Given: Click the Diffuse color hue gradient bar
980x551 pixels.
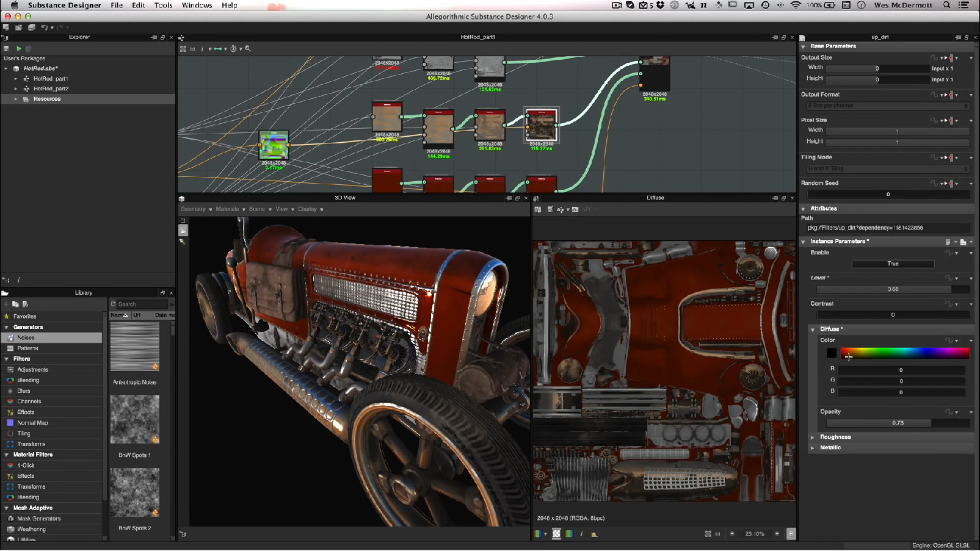Looking at the screenshot, I should tap(904, 353).
